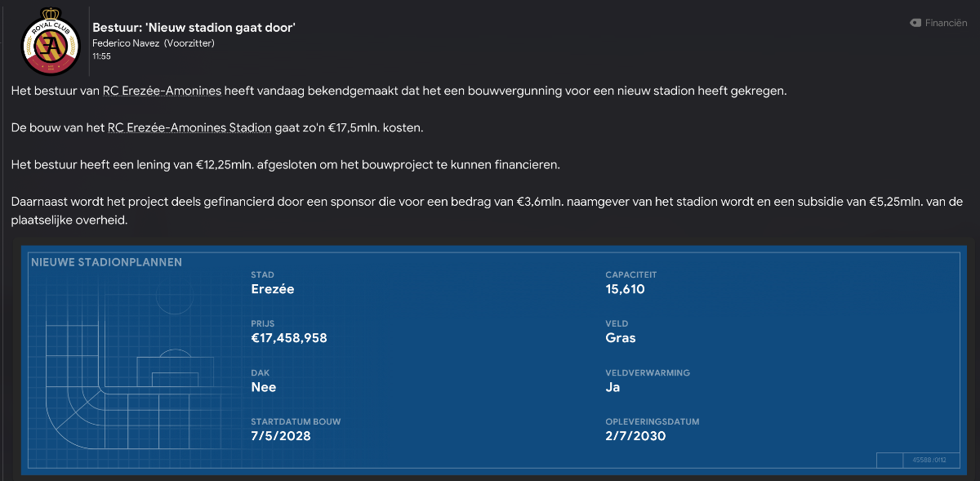The image size is (980, 481).
Task: Click the price value €17,458,958
Action: pyautogui.click(x=289, y=338)
